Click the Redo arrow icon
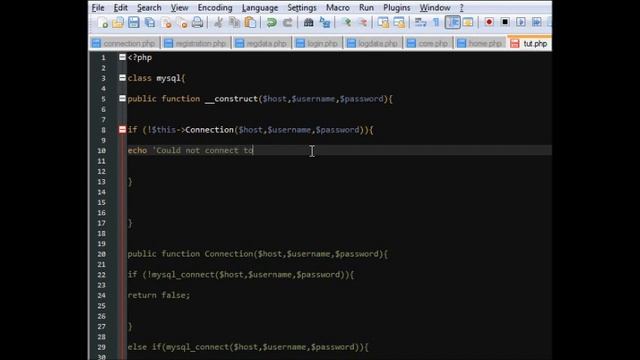 click(x=287, y=22)
